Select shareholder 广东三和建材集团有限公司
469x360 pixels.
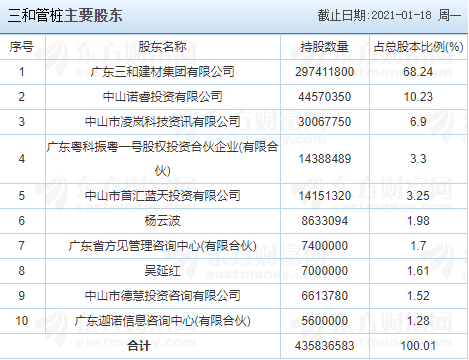click(x=163, y=72)
